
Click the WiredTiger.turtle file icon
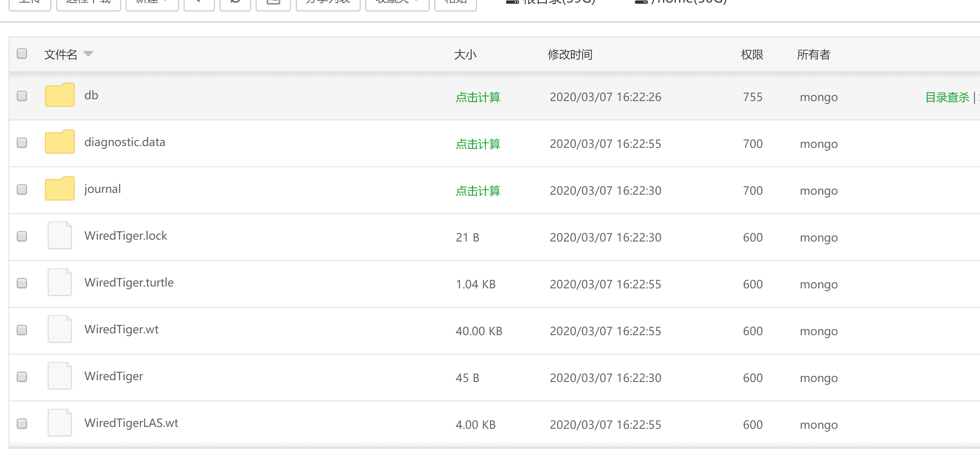[x=59, y=282]
